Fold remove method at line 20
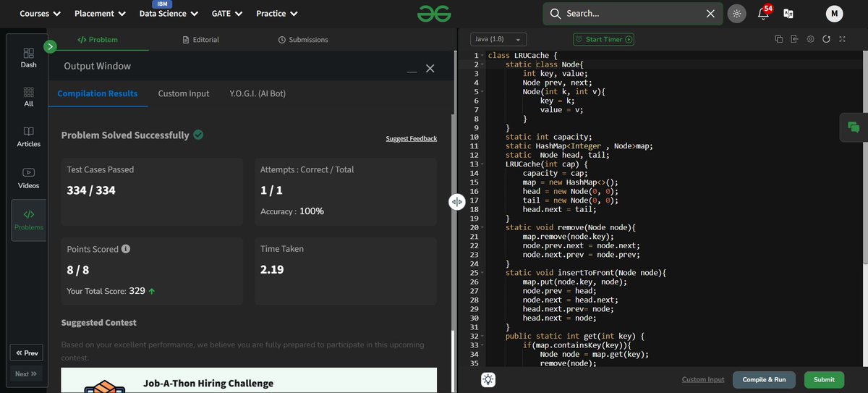 click(x=482, y=227)
